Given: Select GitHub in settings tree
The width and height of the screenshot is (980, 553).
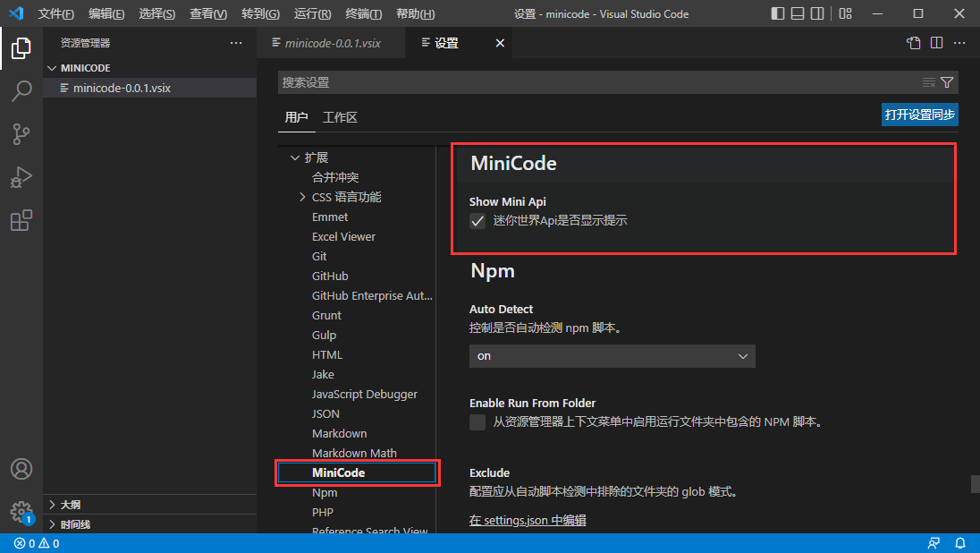Looking at the screenshot, I should point(330,276).
